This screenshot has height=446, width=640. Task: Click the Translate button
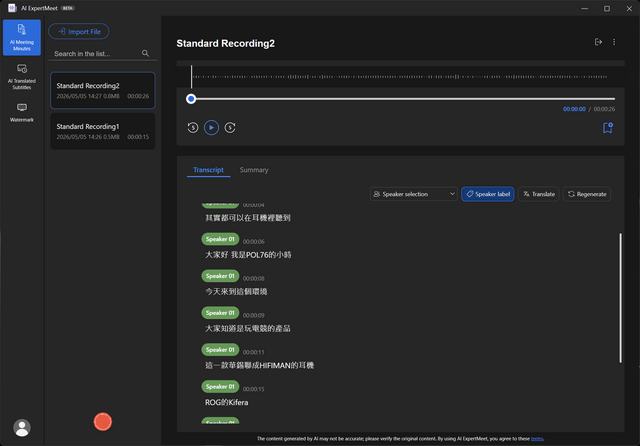click(539, 194)
